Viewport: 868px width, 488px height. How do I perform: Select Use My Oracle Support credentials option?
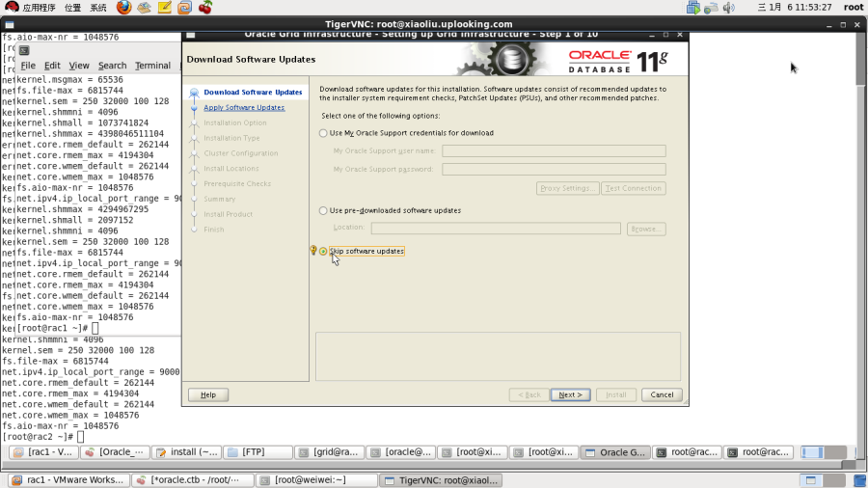323,133
